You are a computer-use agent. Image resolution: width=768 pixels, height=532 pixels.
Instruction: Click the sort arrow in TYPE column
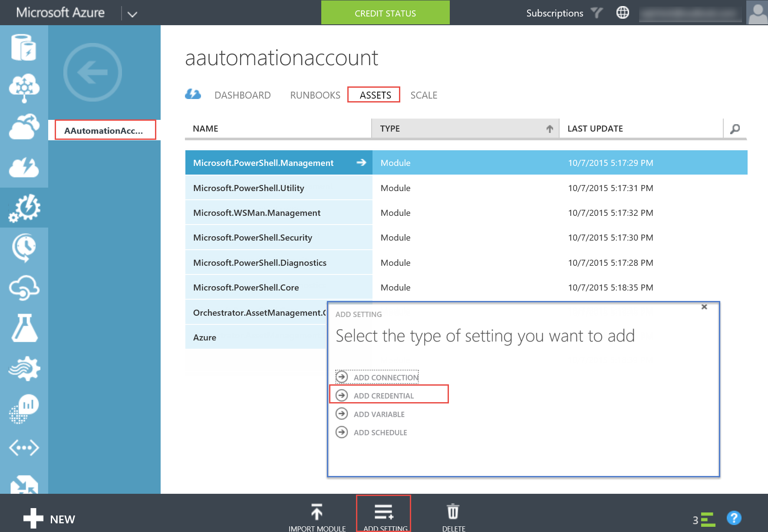(550, 129)
